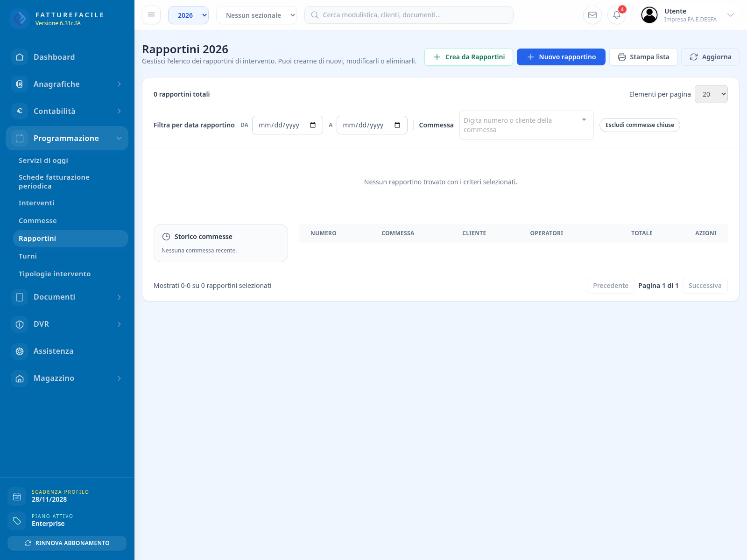
Task: Expand the Documenti submenu chevron
Action: click(x=119, y=297)
